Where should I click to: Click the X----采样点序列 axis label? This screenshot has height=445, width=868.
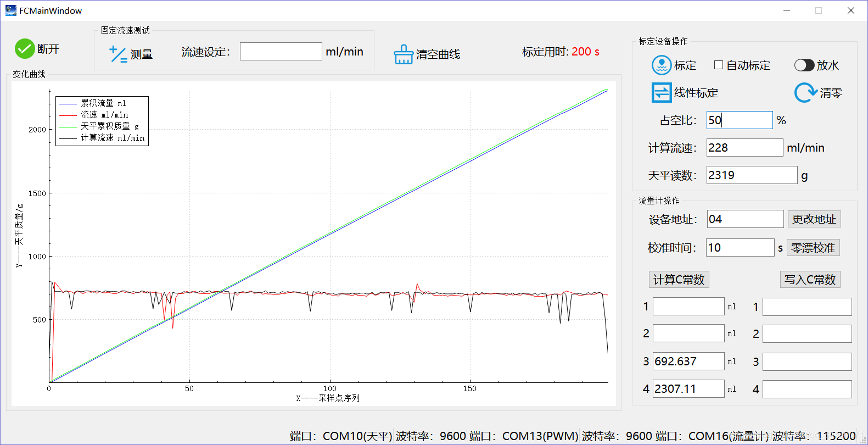(x=328, y=398)
